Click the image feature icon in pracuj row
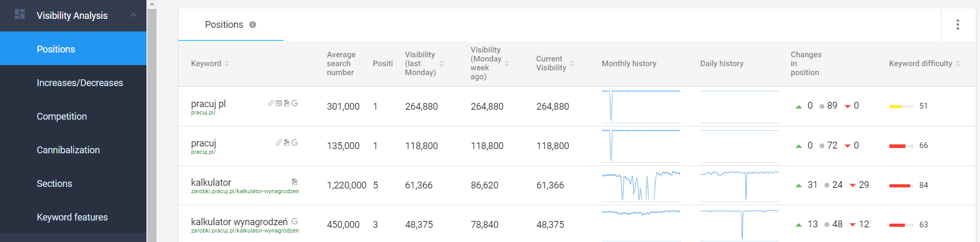 [x=287, y=143]
